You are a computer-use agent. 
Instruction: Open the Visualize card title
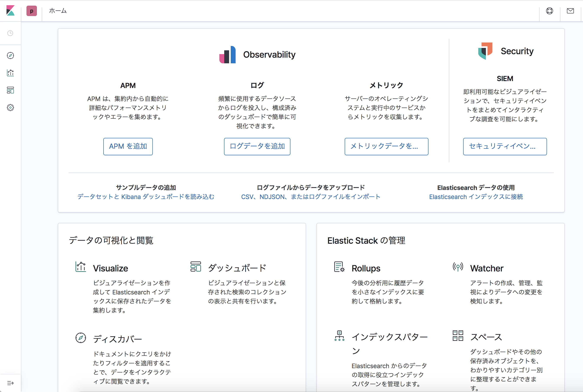(110, 268)
